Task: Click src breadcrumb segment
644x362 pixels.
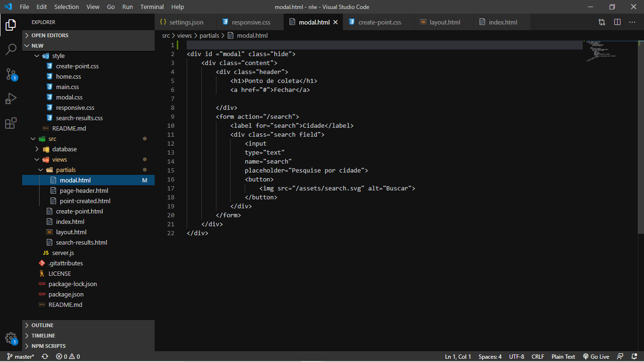Action: point(166,35)
